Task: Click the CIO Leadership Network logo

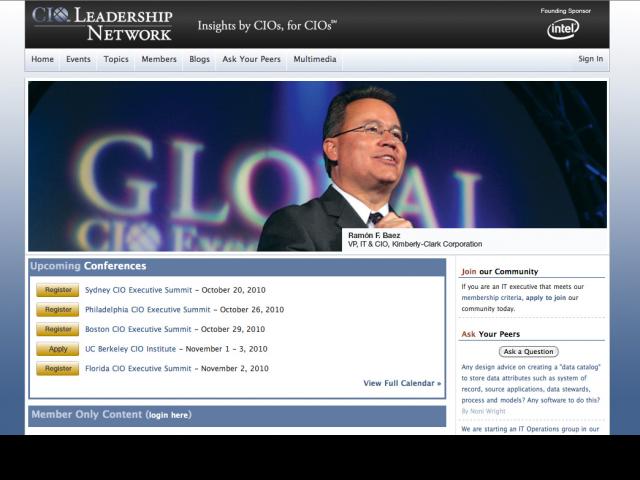Action: (x=102, y=24)
